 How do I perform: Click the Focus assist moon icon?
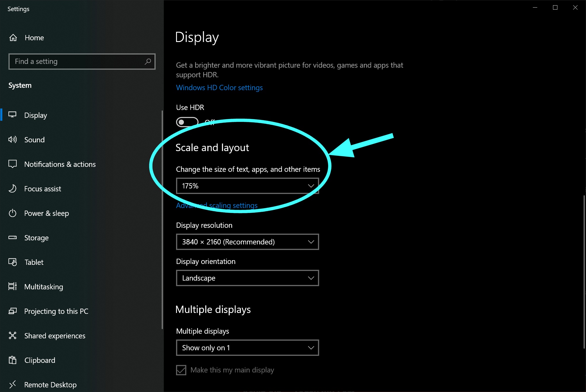(13, 189)
